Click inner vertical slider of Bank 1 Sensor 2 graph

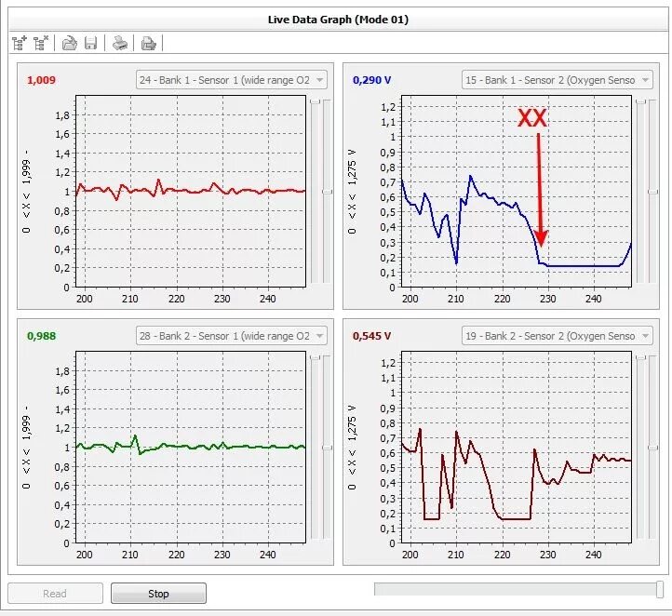640,192
